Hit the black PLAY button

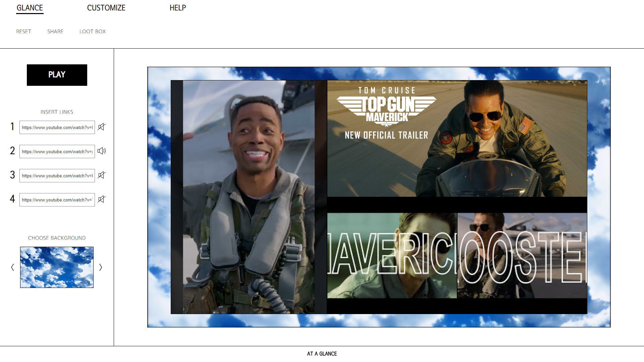pyautogui.click(x=57, y=75)
